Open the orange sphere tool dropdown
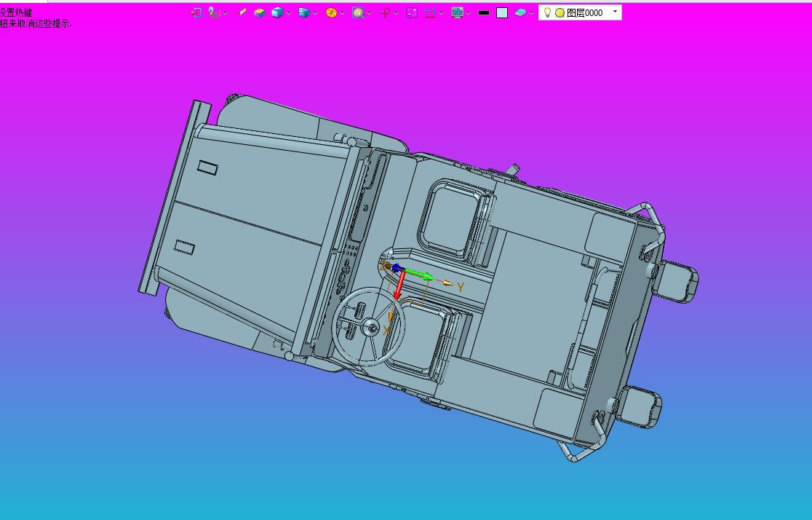Viewport: 812px width, 520px height. (342, 14)
